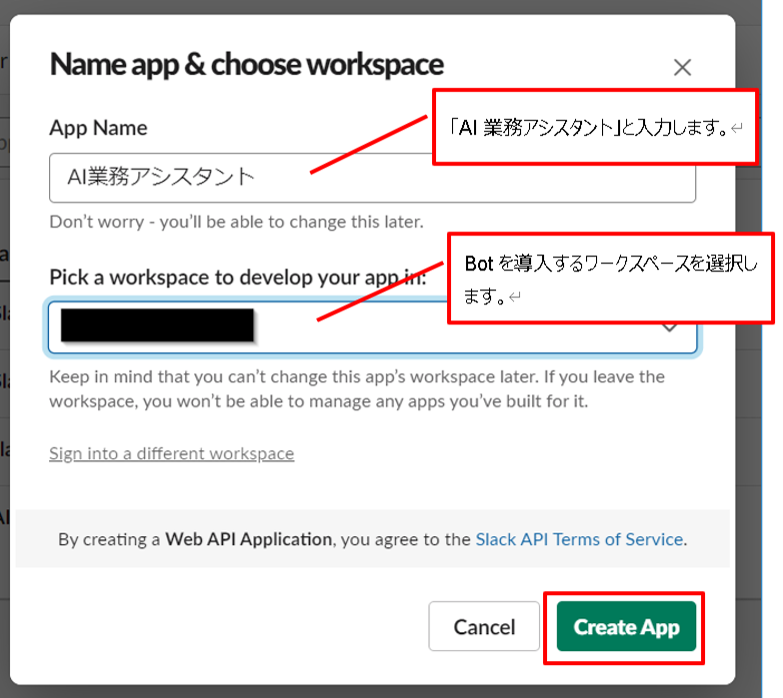783x698 pixels.
Task: Close the Name app dialog with X
Action: pyautogui.click(x=682, y=68)
